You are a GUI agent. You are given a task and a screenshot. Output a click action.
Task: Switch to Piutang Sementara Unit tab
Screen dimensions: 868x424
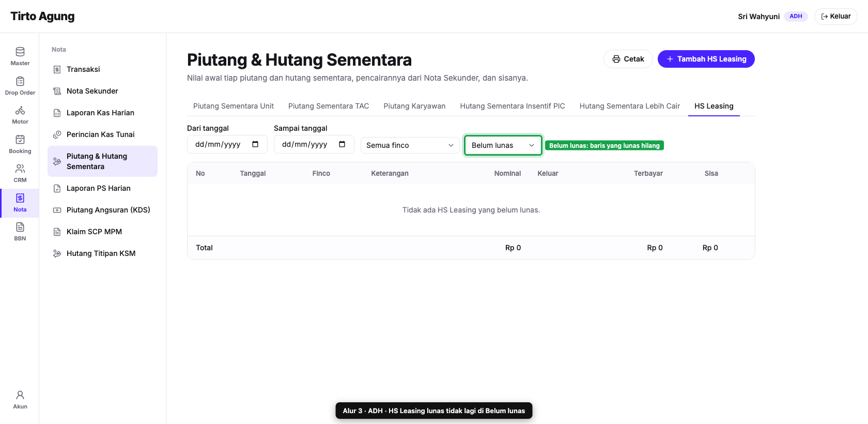tap(234, 106)
